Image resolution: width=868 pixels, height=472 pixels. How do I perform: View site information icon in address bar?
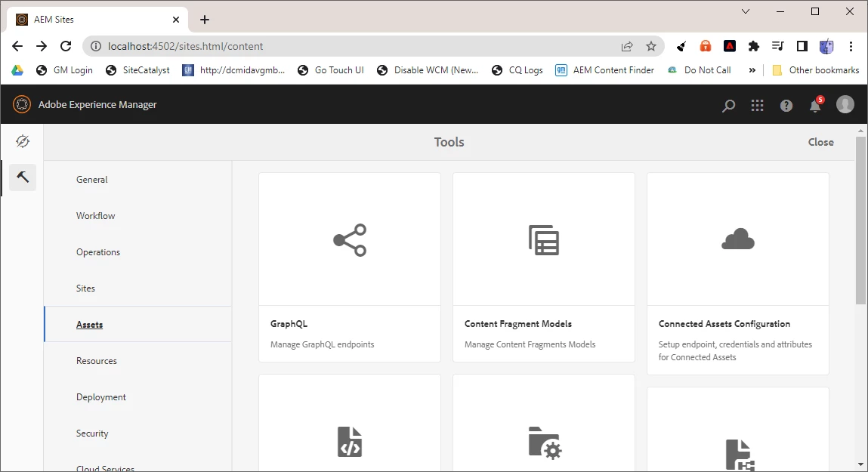(97, 47)
